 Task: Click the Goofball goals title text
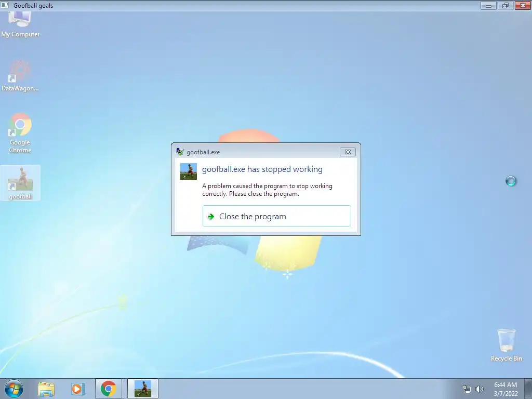point(33,6)
